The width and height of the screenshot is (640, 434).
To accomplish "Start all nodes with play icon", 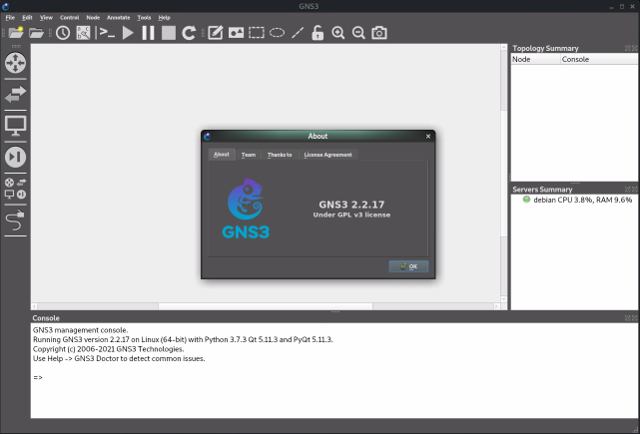I will pyautogui.click(x=128, y=33).
